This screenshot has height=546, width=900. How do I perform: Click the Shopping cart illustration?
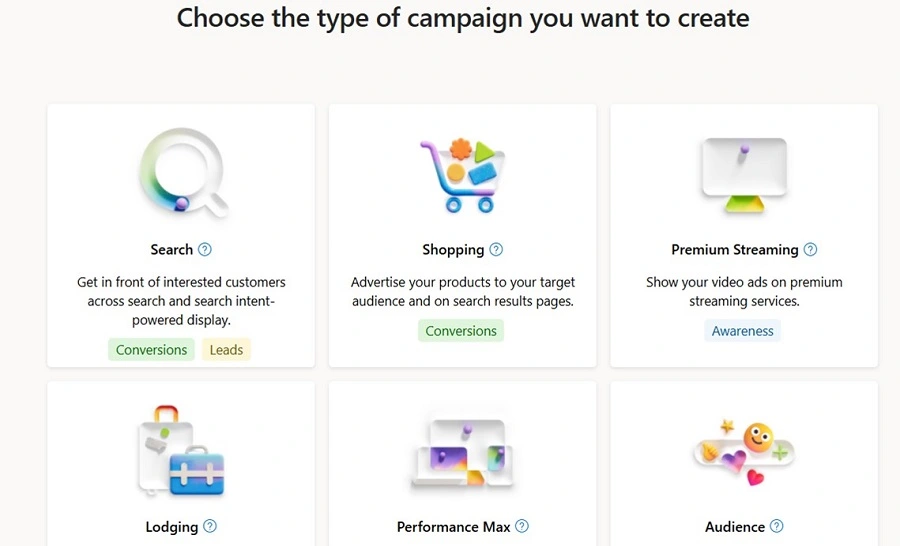(462, 174)
